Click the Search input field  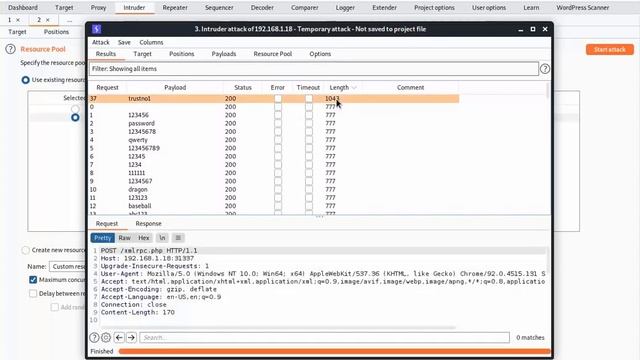pos(324,338)
